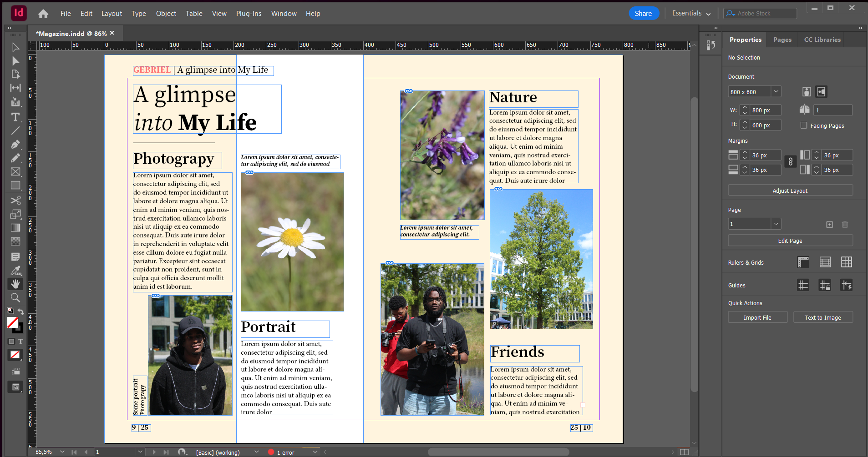Toggle Show Rulers in Rulers & Grids
The height and width of the screenshot is (457, 868).
(x=803, y=262)
